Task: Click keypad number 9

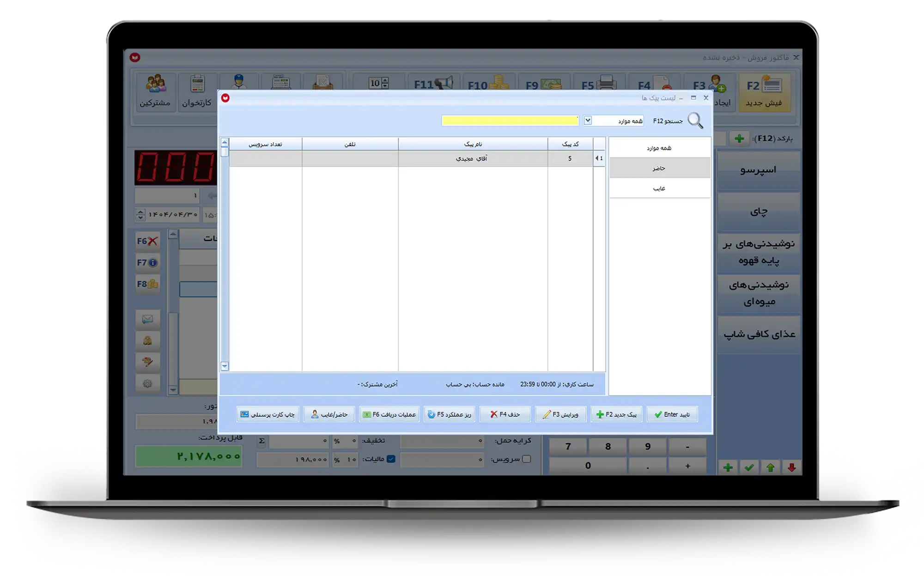Action: click(x=648, y=447)
